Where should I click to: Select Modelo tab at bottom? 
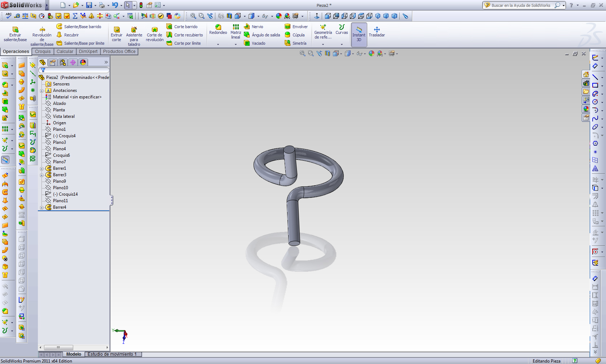coord(74,354)
